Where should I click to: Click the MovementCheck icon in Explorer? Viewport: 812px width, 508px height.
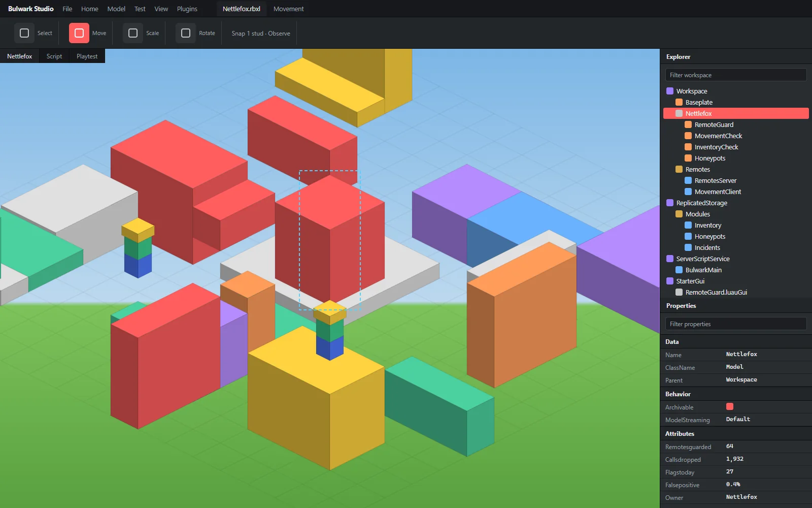688,136
